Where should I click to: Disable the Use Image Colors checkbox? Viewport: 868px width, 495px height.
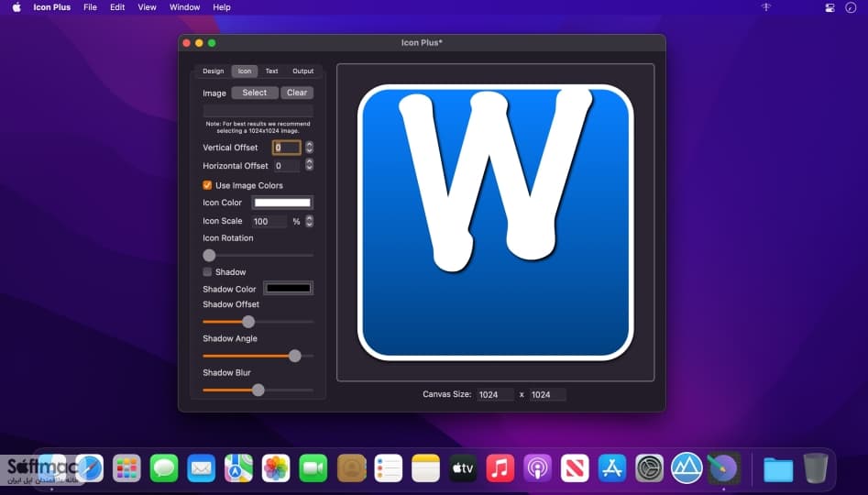(207, 185)
